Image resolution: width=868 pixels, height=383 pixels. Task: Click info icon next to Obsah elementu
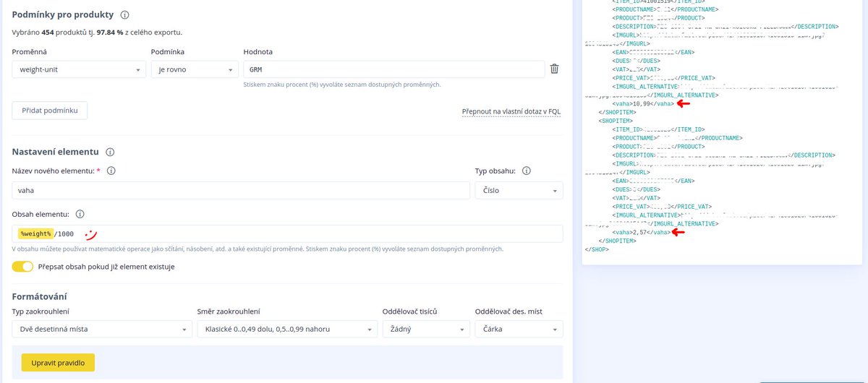[80, 215]
